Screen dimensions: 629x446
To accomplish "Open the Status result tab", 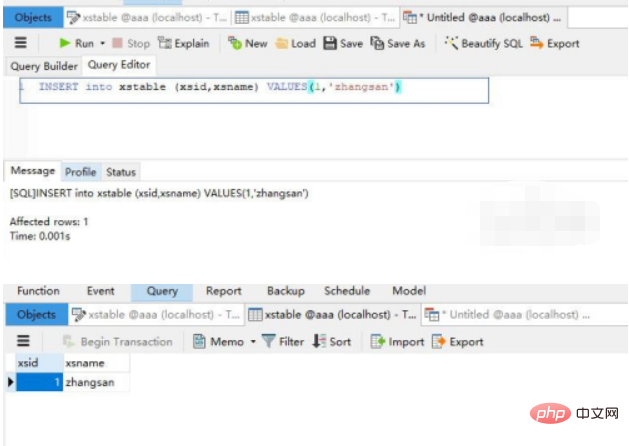I will tap(121, 172).
